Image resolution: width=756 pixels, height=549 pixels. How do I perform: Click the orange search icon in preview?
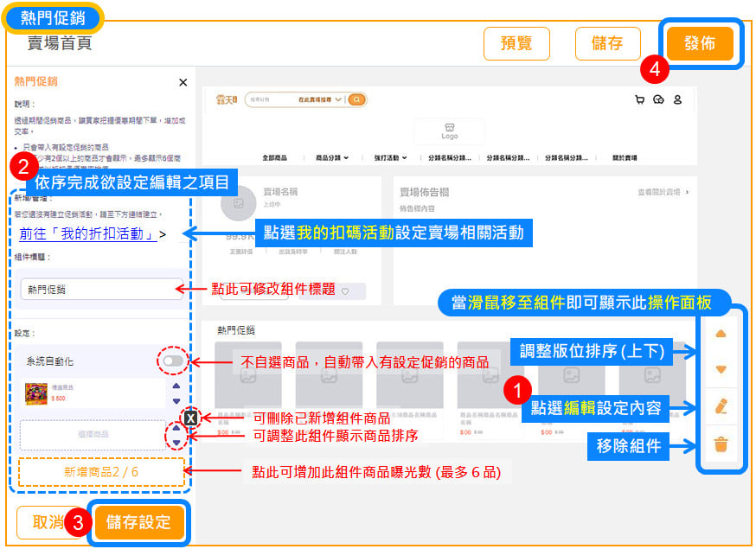point(356,100)
